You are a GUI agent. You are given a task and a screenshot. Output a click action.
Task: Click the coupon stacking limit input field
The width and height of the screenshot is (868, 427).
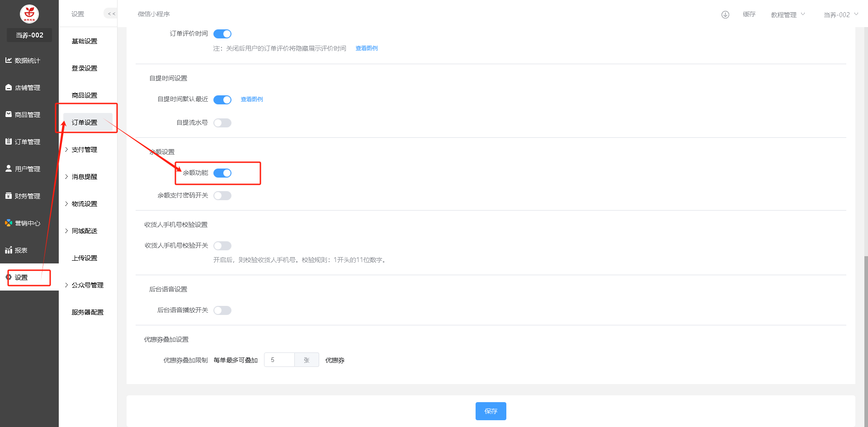[x=279, y=360]
